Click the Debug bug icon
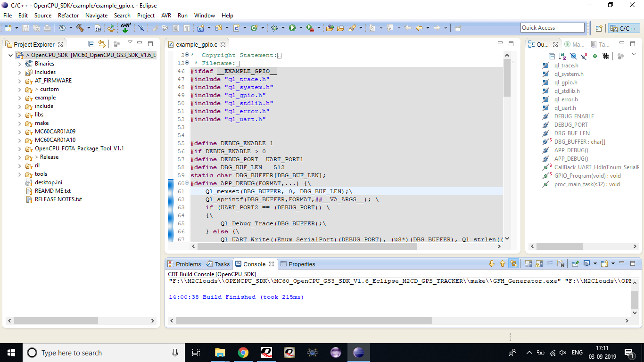 click(275, 28)
